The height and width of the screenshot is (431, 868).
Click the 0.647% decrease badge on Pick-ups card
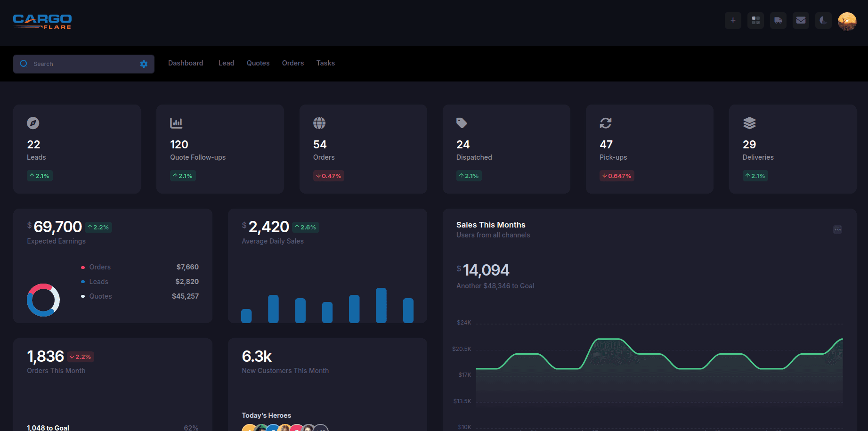click(617, 176)
